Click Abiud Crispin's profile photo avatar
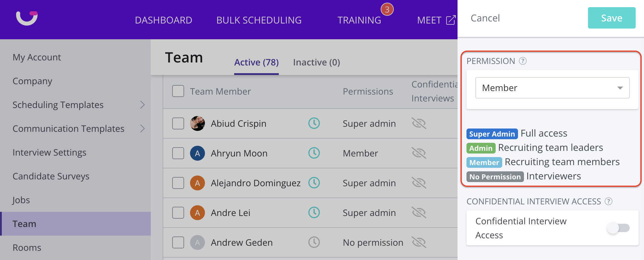 coord(197,123)
